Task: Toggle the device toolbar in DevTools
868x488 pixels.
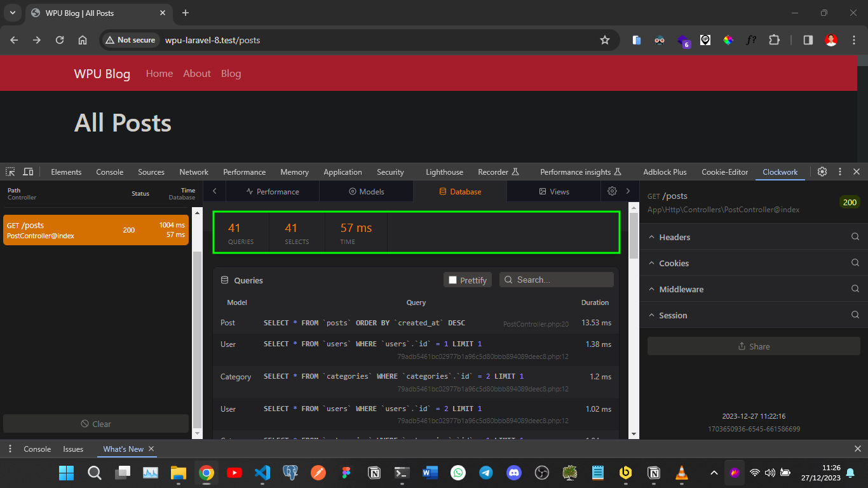Action: click(28, 172)
